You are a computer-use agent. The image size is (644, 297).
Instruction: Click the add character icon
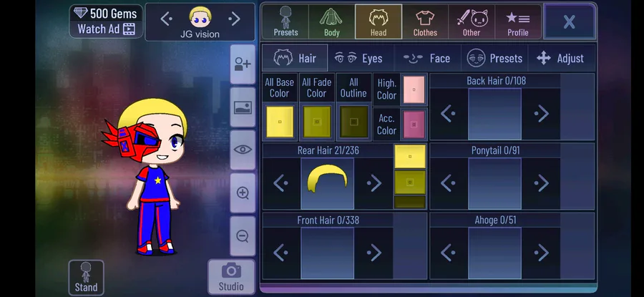point(243,64)
